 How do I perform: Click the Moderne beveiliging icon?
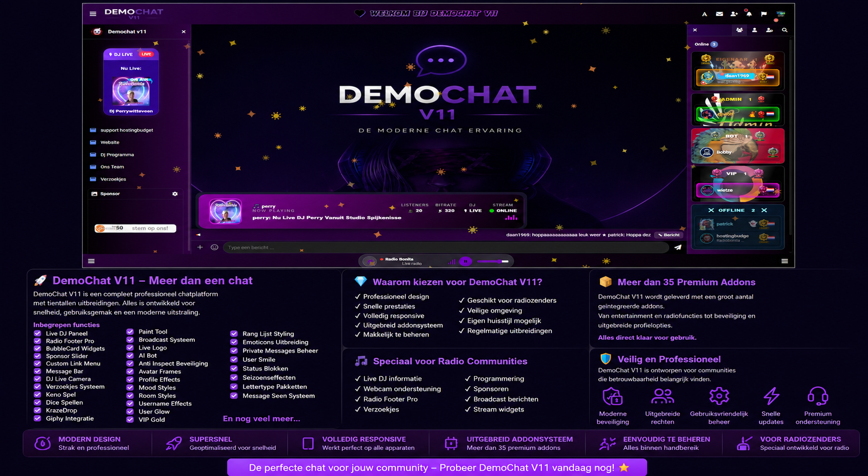(x=613, y=396)
